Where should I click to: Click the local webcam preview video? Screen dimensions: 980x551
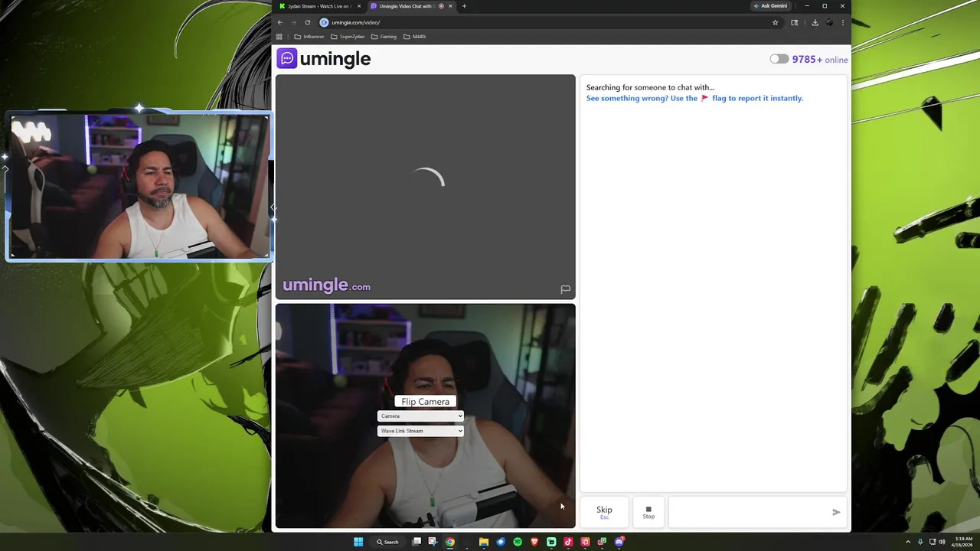425,416
